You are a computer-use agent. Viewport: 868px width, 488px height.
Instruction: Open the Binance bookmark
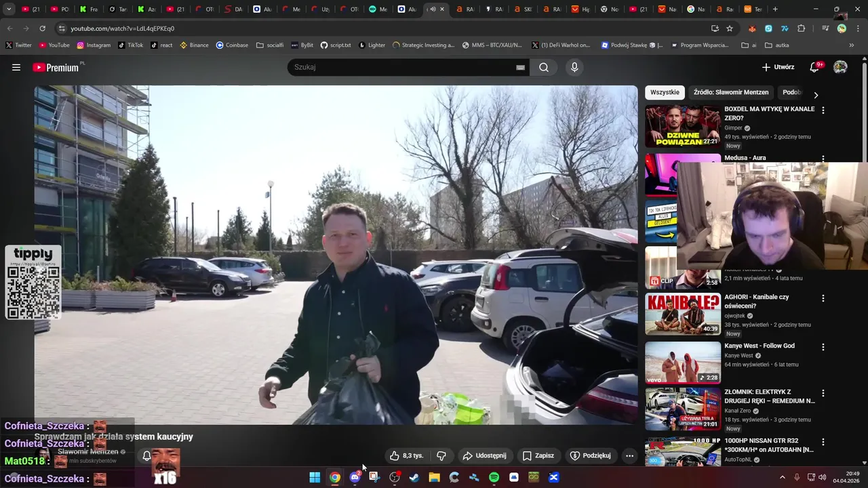point(194,45)
